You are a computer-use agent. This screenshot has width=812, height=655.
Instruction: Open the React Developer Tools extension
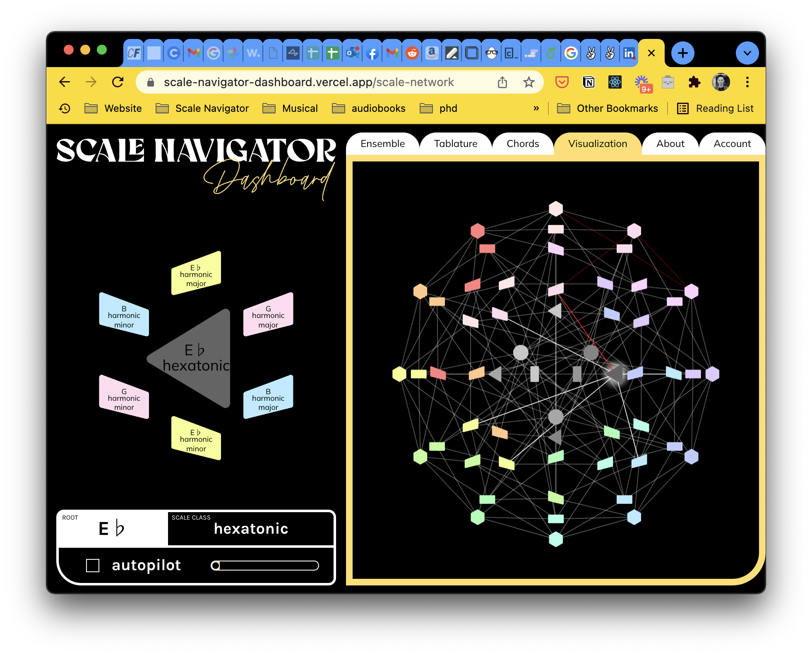[x=615, y=82]
